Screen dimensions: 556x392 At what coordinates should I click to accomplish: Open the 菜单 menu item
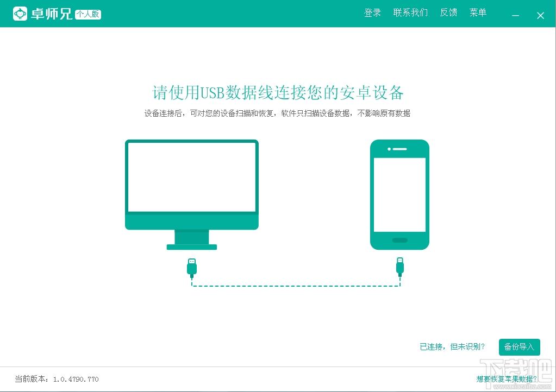pyautogui.click(x=478, y=12)
